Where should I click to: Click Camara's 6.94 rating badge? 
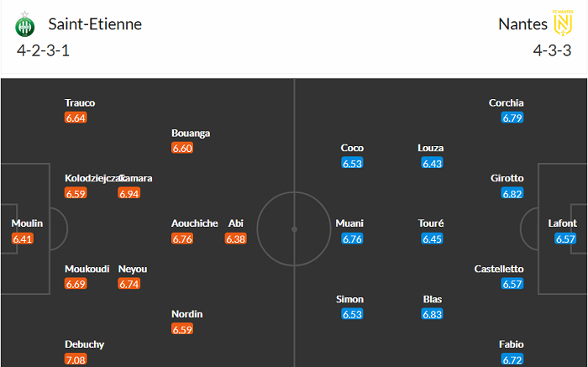tap(129, 193)
